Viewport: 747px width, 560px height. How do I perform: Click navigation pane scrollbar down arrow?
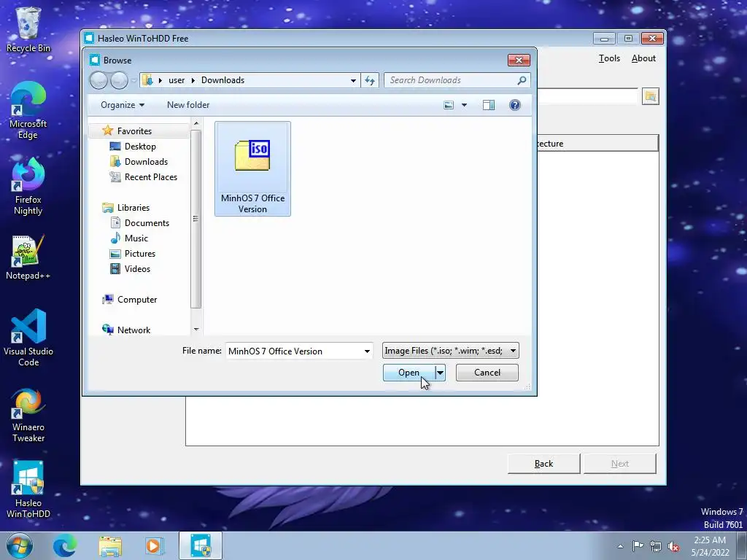click(x=196, y=330)
